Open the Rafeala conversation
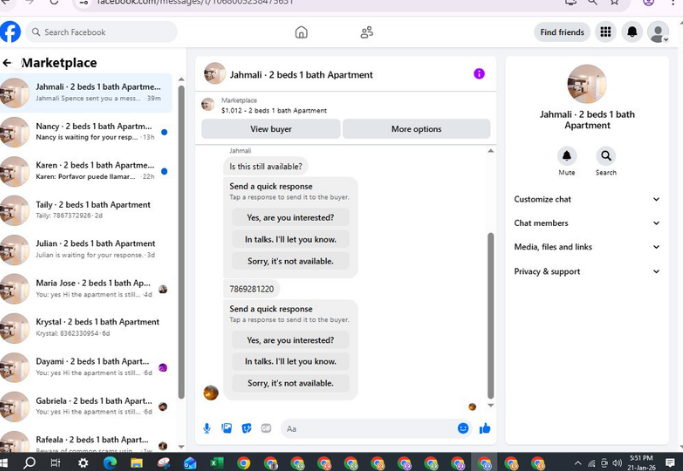The width and height of the screenshot is (683, 471). (x=86, y=441)
